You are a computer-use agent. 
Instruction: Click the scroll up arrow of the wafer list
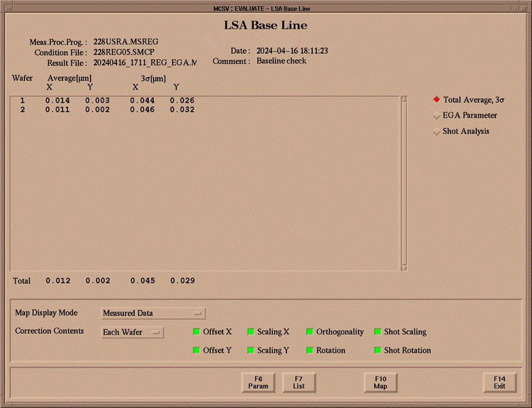tap(403, 99)
